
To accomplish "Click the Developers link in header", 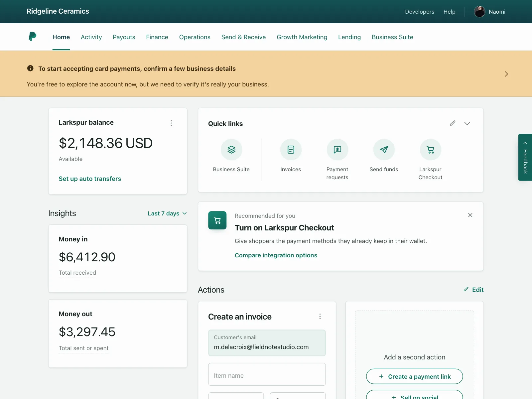I will 420,12.
